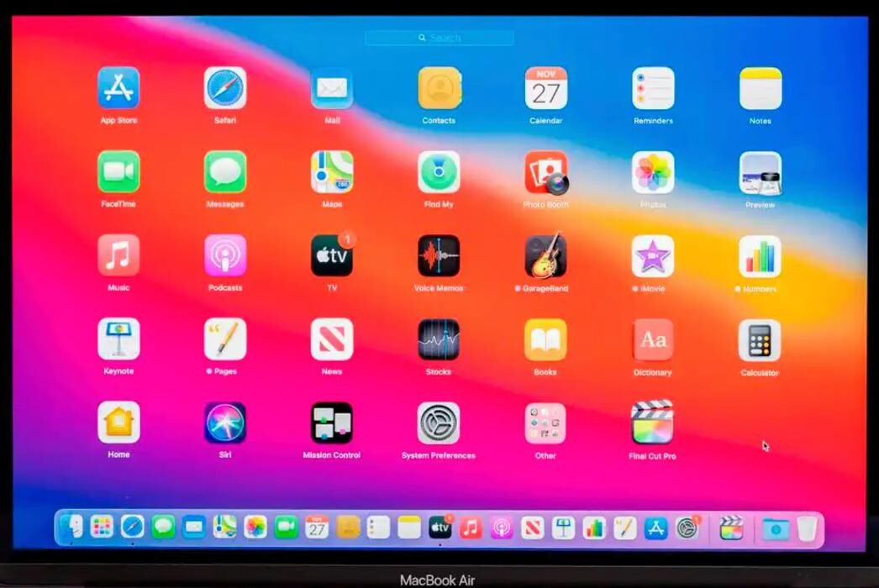Open the Preview app
This screenshot has width=879, height=588.
pos(760,172)
